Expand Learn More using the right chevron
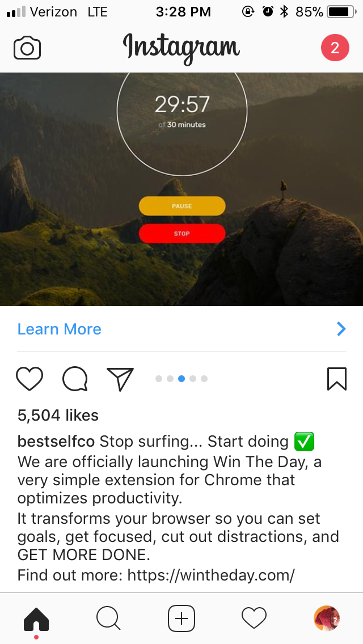Screen dimensions: 363x644 (x=341, y=329)
